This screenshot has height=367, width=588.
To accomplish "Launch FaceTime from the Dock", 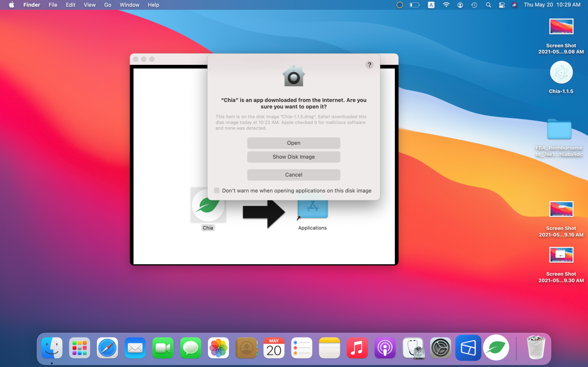I will coord(163,348).
